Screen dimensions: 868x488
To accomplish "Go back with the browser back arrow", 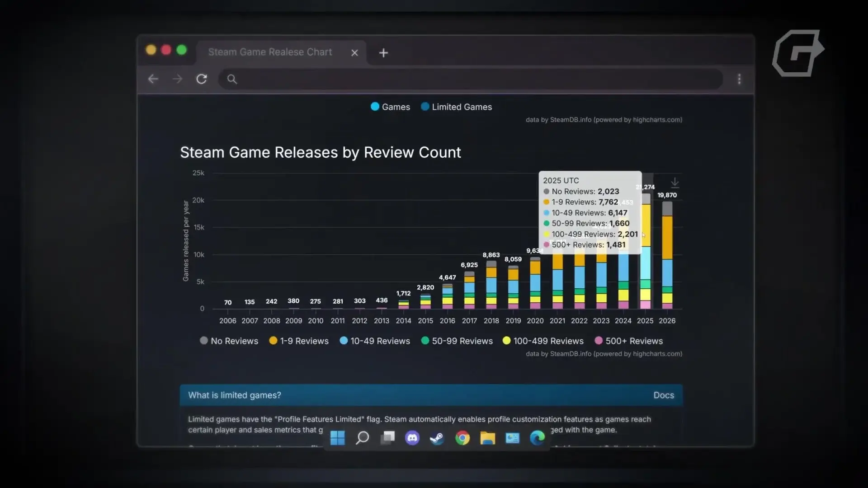I will (153, 79).
